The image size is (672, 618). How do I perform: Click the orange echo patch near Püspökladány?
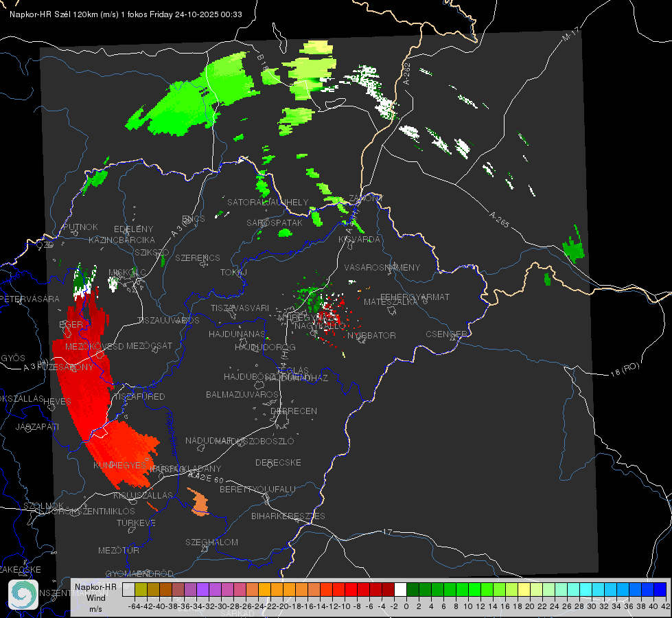[x=199, y=503]
